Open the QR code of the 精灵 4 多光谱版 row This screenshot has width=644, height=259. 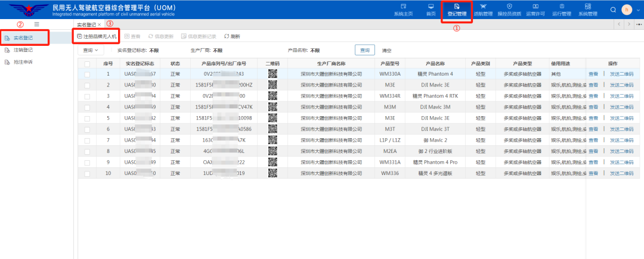tap(273, 173)
